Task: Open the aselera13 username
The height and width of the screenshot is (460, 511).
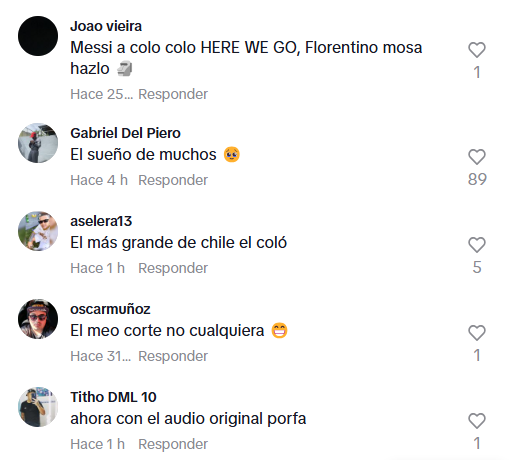Action: click(101, 221)
